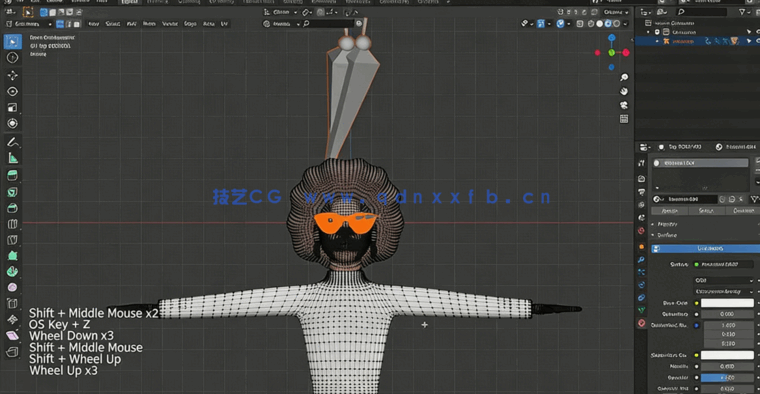Enable face select mode
Screen dimensions: 760x394
(77, 24)
